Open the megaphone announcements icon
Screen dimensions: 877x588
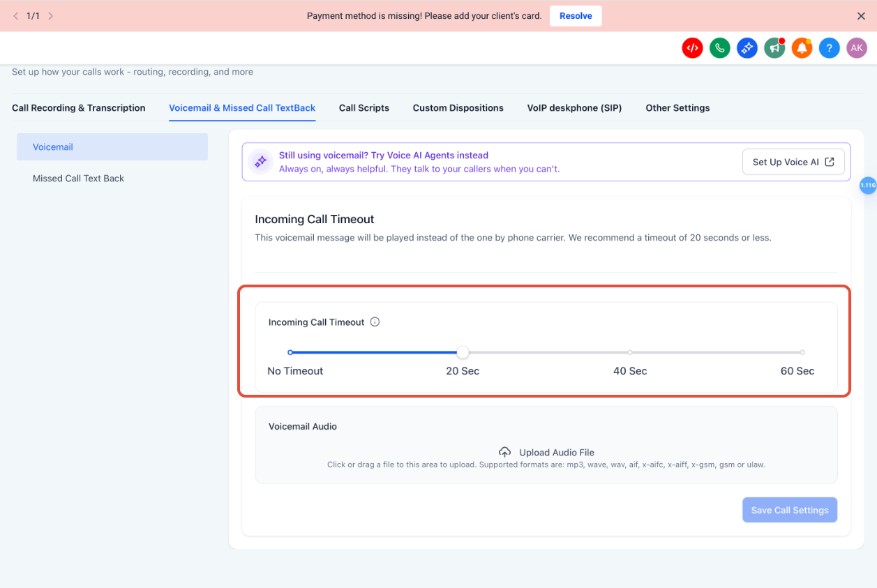774,48
